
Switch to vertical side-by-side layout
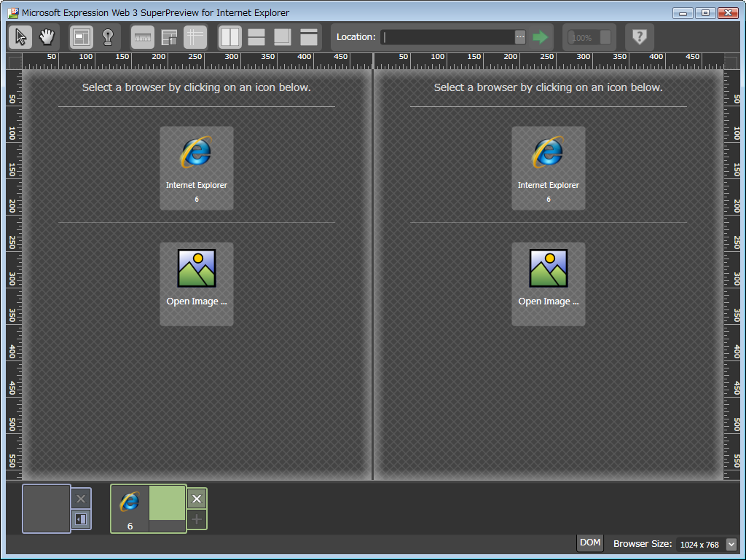[x=230, y=37]
